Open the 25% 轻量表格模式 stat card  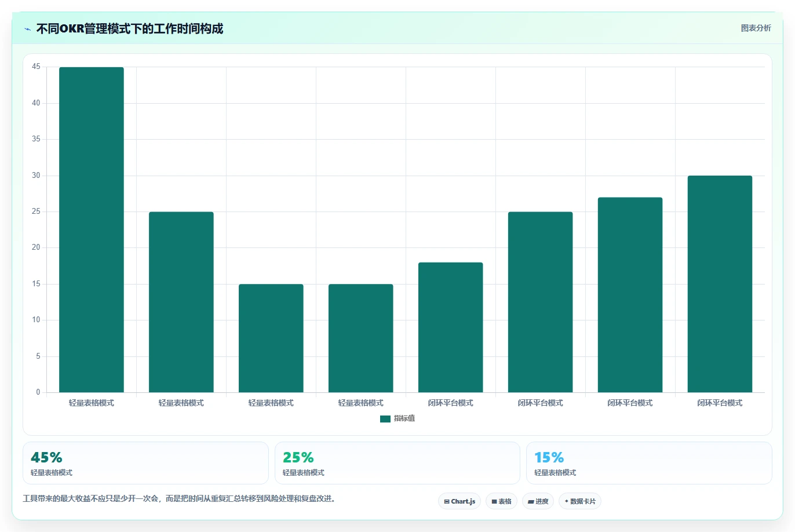click(x=397, y=463)
